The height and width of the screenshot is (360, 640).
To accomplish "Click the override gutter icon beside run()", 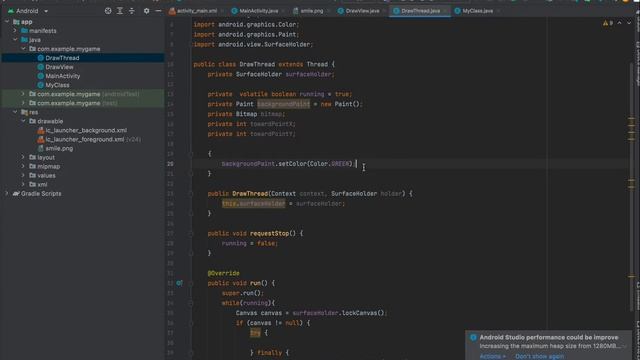I will 179,283.
